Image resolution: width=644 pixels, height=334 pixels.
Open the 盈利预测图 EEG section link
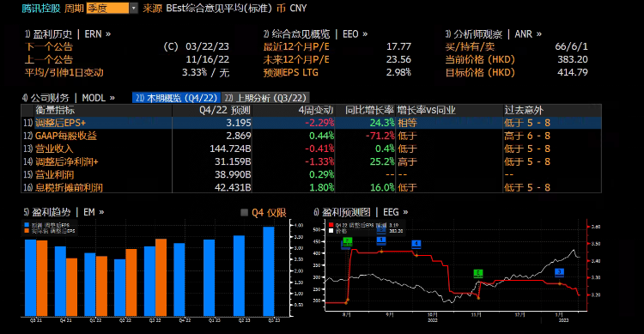(361, 212)
